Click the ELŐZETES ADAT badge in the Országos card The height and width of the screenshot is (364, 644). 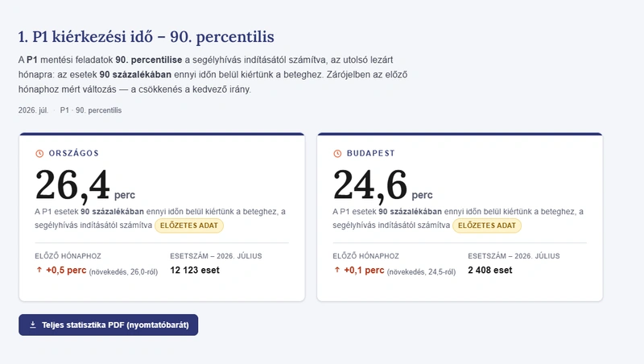pyautogui.click(x=189, y=225)
